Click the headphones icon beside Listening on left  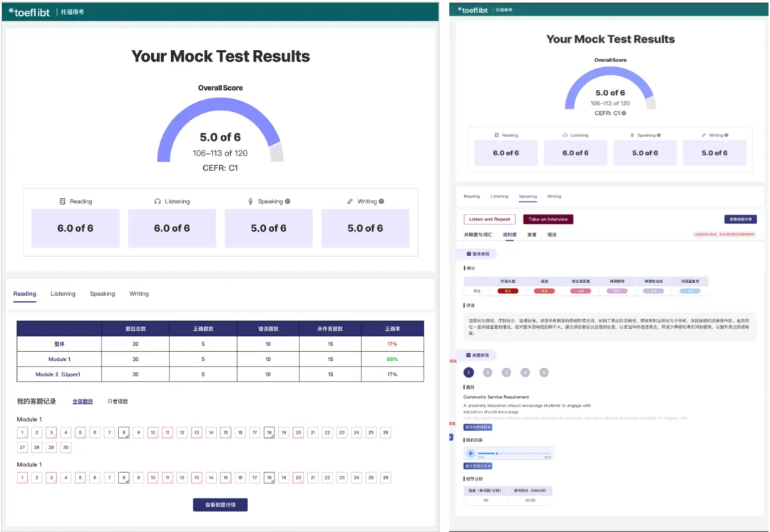pyautogui.click(x=158, y=202)
